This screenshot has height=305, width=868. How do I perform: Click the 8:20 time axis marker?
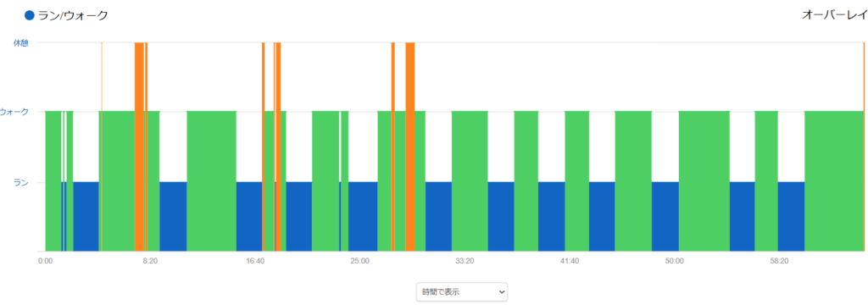[150, 260]
